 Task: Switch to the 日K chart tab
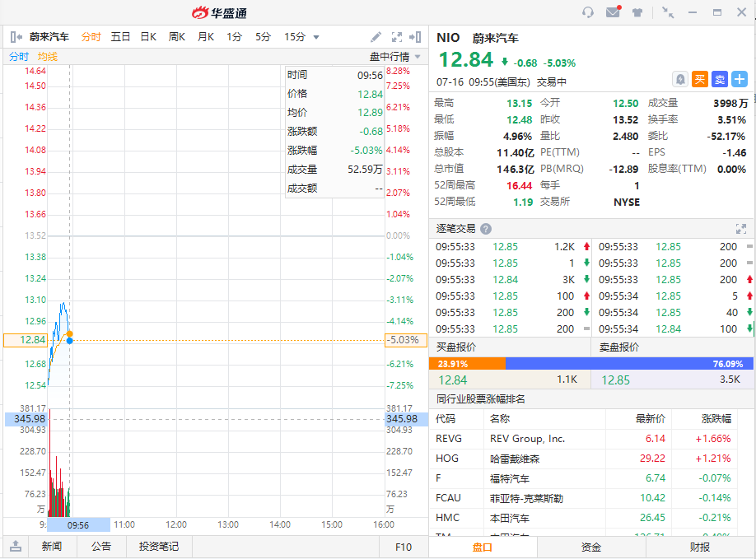pos(148,37)
